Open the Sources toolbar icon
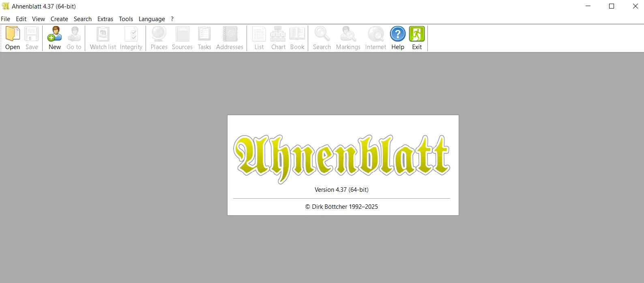 click(182, 38)
